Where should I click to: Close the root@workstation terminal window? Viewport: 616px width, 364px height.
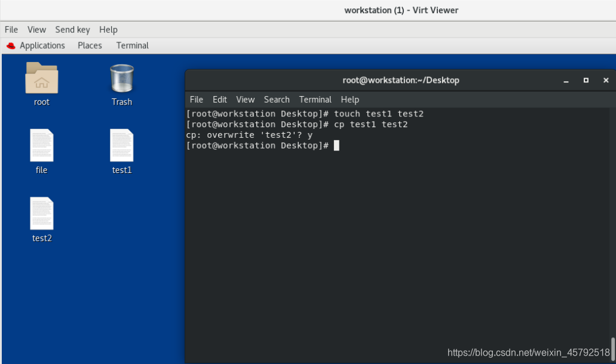[606, 80]
